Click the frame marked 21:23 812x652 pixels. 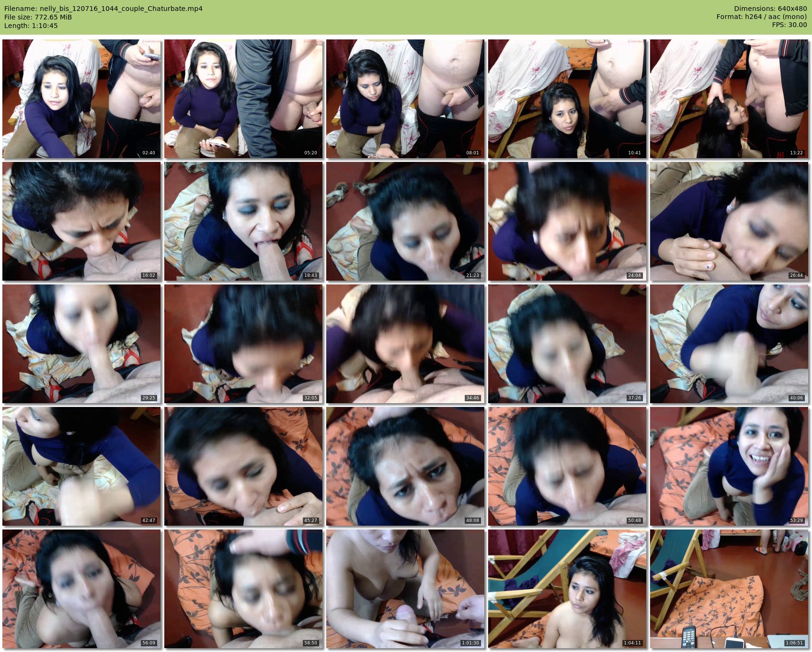click(x=406, y=221)
